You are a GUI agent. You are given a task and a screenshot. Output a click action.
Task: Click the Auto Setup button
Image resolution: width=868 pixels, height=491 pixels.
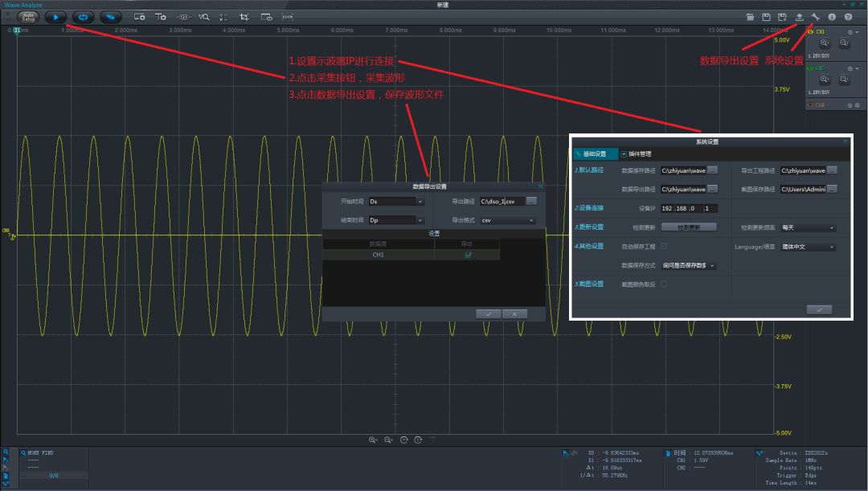pyautogui.click(x=28, y=16)
